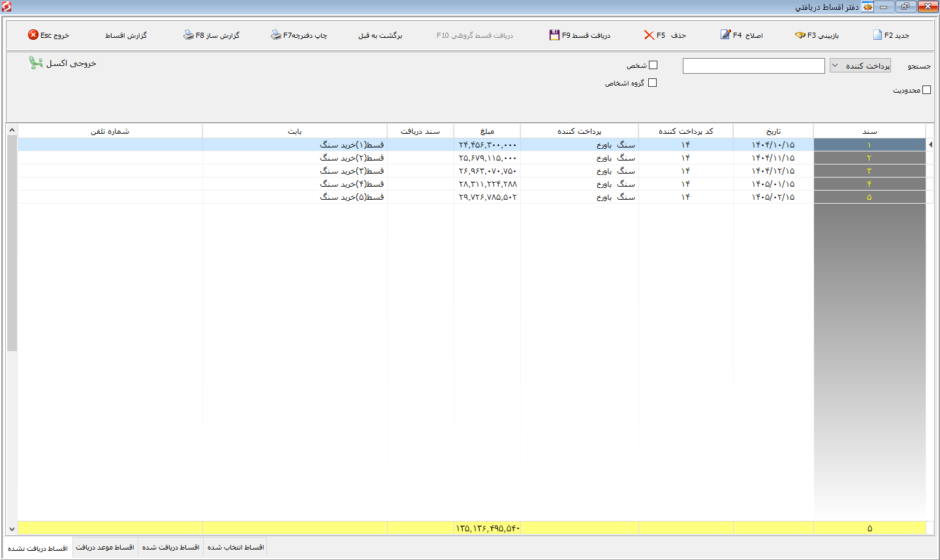Click the کد پرداخت کننده column header

(686, 131)
